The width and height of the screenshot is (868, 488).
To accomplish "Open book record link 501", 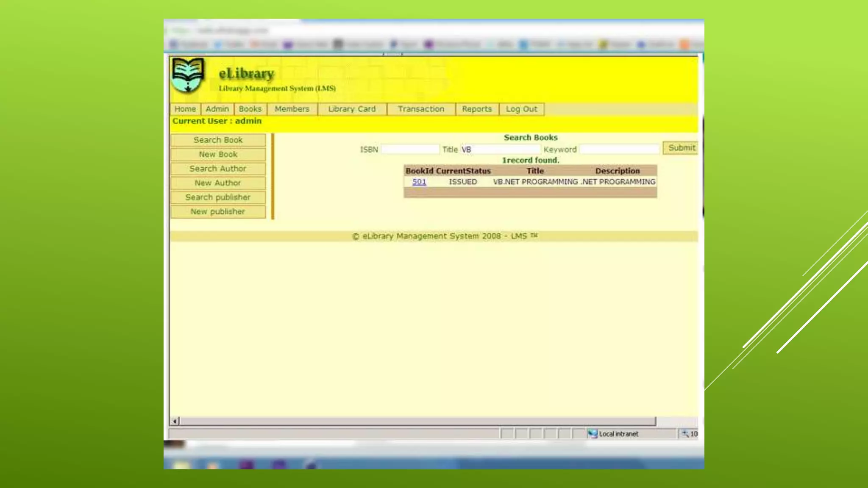I will click(419, 182).
